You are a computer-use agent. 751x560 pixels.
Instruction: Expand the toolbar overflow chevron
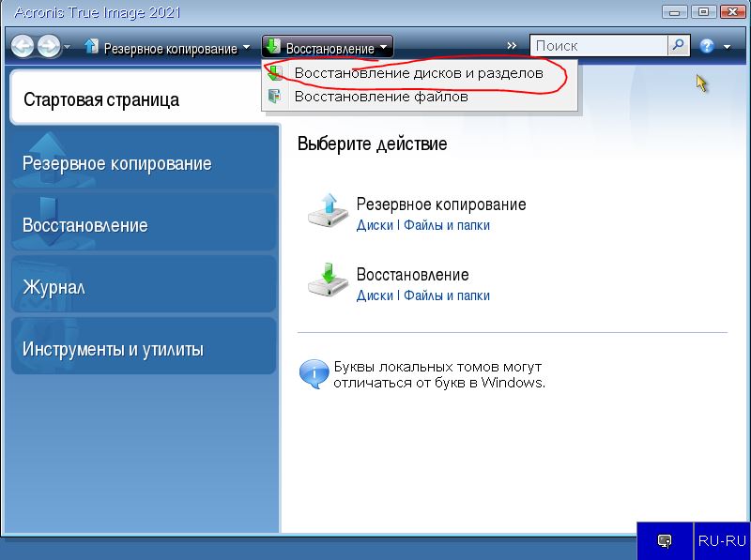click(512, 46)
